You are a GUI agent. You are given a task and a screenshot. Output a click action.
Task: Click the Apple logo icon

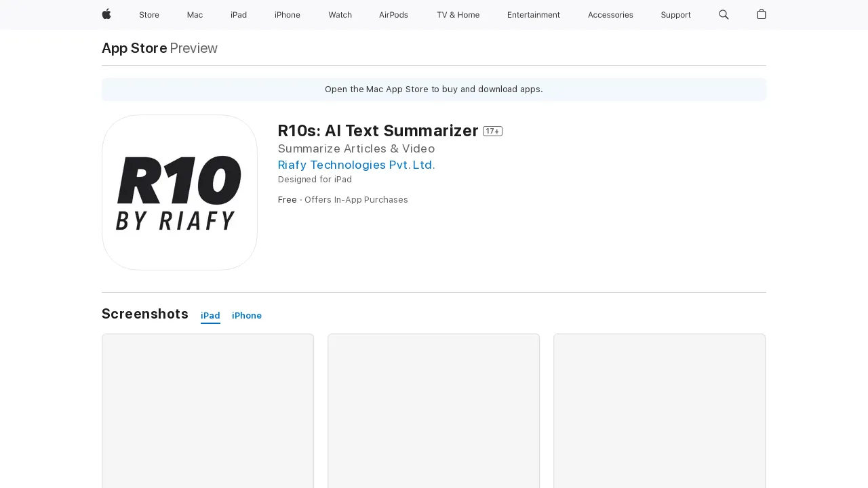(x=106, y=14)
